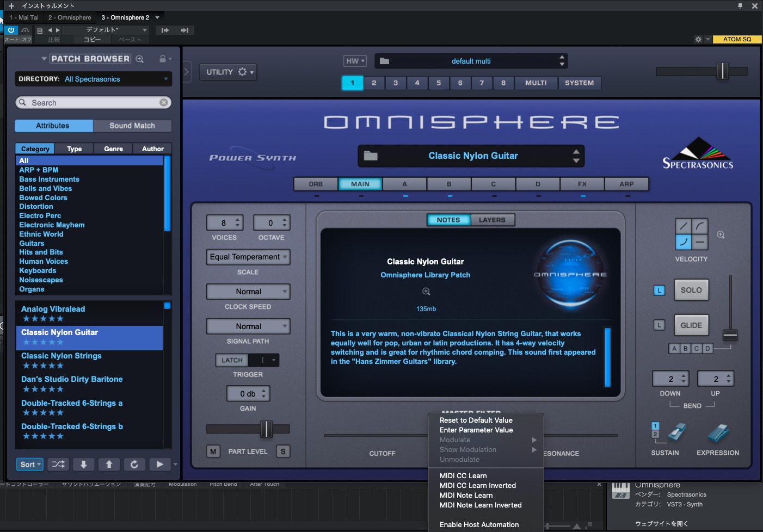This screenshot has width=763, height=532.
Task: Open the Equal Temperament scale dropdown
Action: point(248,257)
